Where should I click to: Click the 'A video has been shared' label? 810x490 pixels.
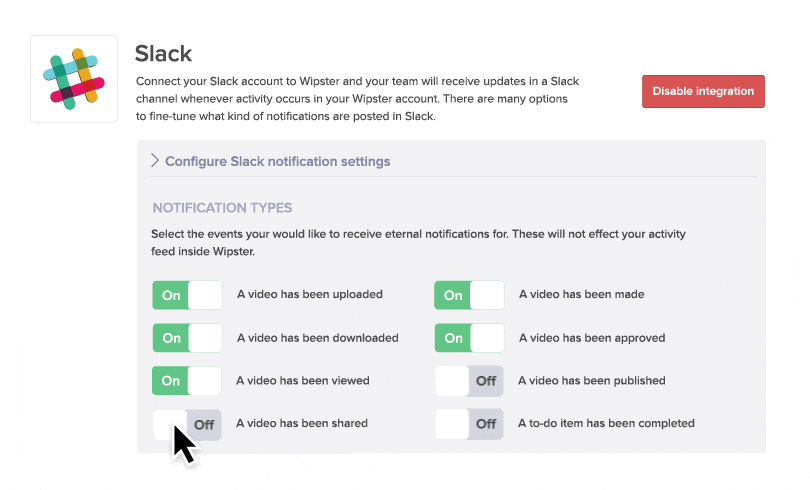click(302, 424)
